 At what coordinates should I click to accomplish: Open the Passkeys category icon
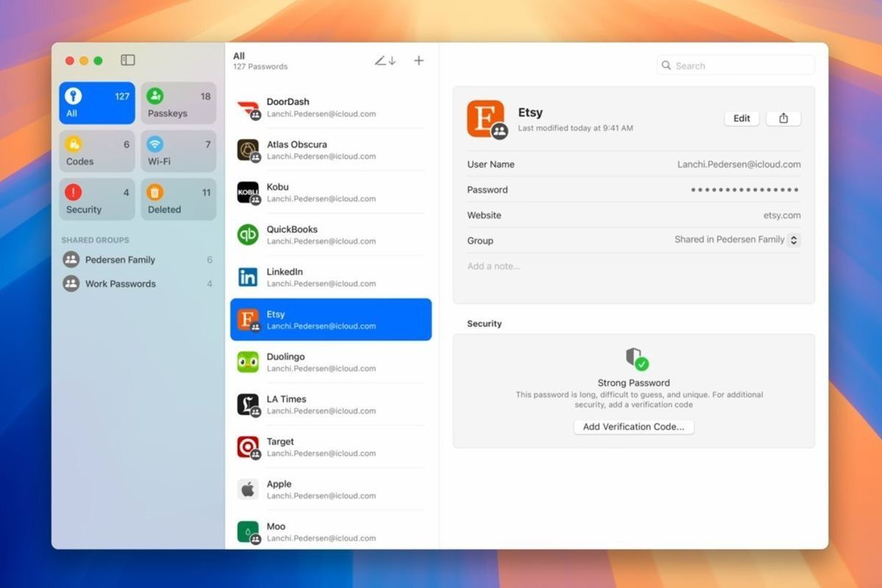click(x=154, y=96)
